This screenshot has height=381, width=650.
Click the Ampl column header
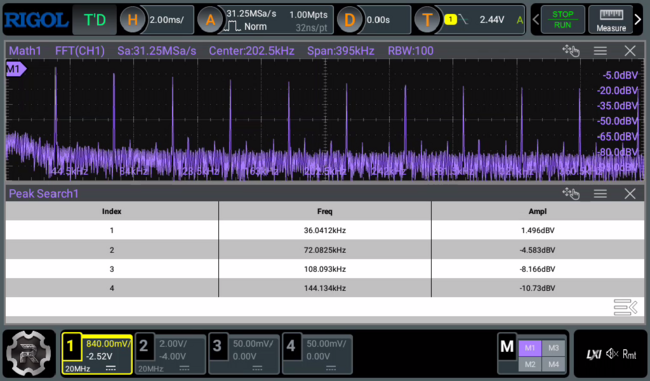point(538,211)
